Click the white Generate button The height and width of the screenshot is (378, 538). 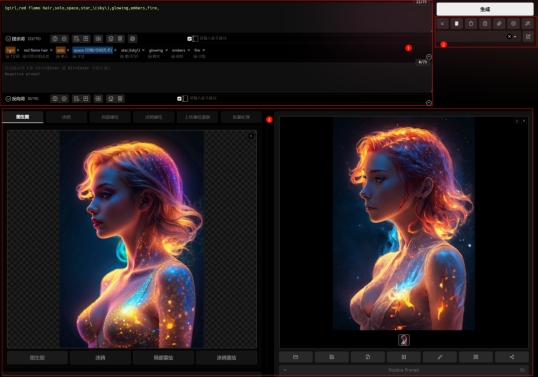click(485, 9)
